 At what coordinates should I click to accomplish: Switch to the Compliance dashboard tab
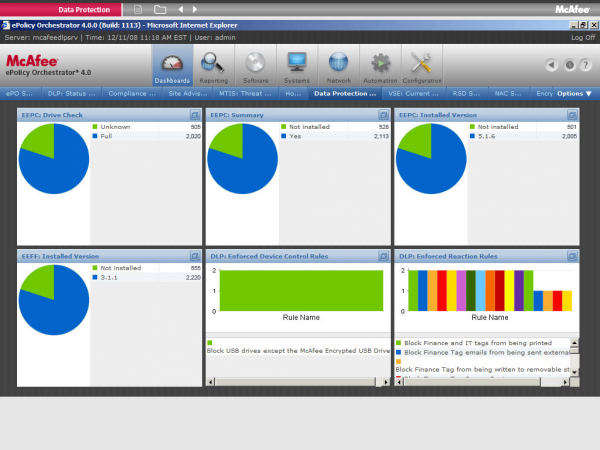(x=132, y=93)
